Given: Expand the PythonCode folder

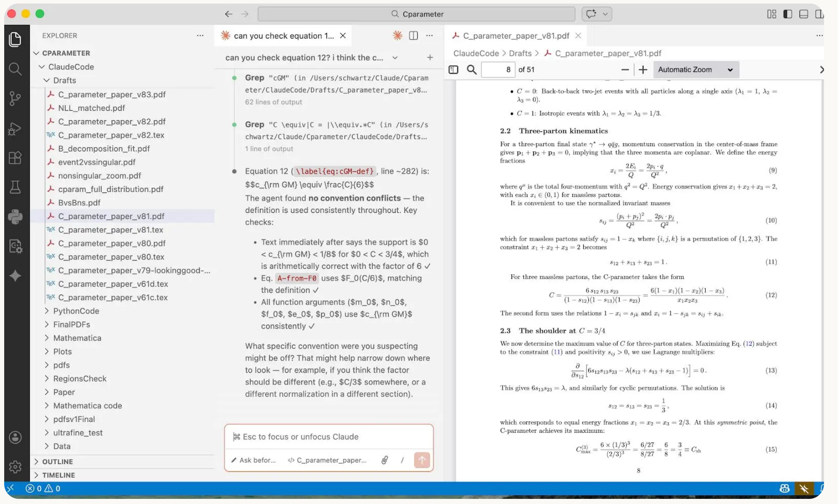Looking at the screenshot, I should click(76, 311).
